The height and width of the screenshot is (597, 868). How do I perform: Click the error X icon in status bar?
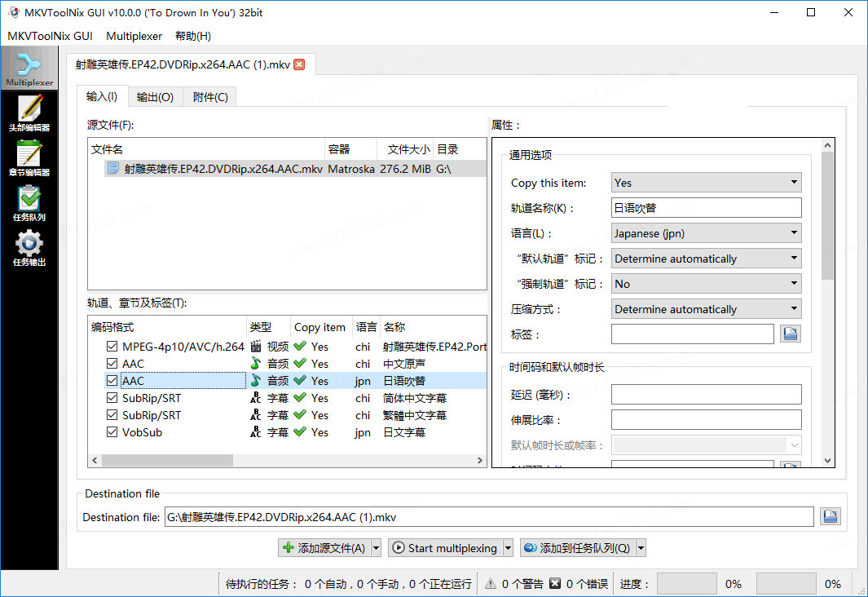pos(555,584)
